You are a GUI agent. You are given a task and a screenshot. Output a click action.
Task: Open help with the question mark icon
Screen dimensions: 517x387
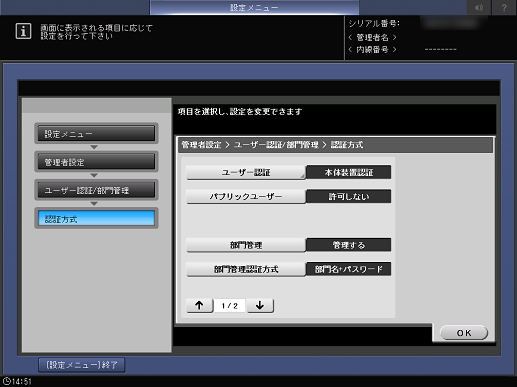coord(504,7)
